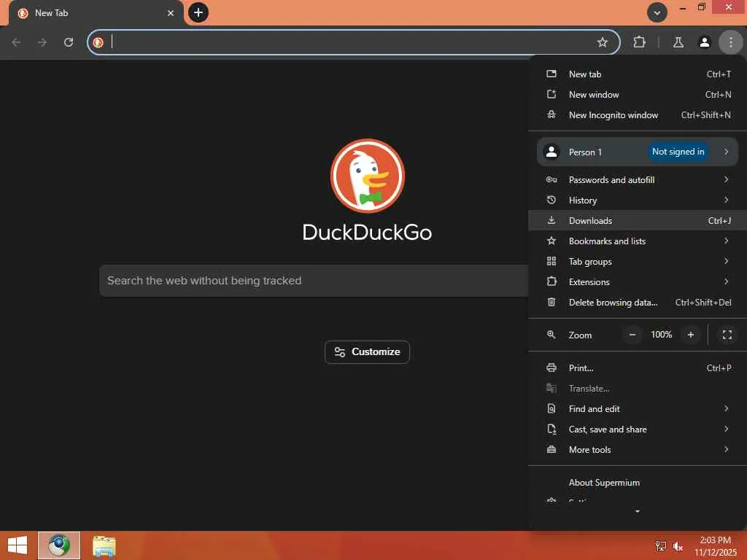
Task: Click the three-dot browser menu button
Action: 731,42
